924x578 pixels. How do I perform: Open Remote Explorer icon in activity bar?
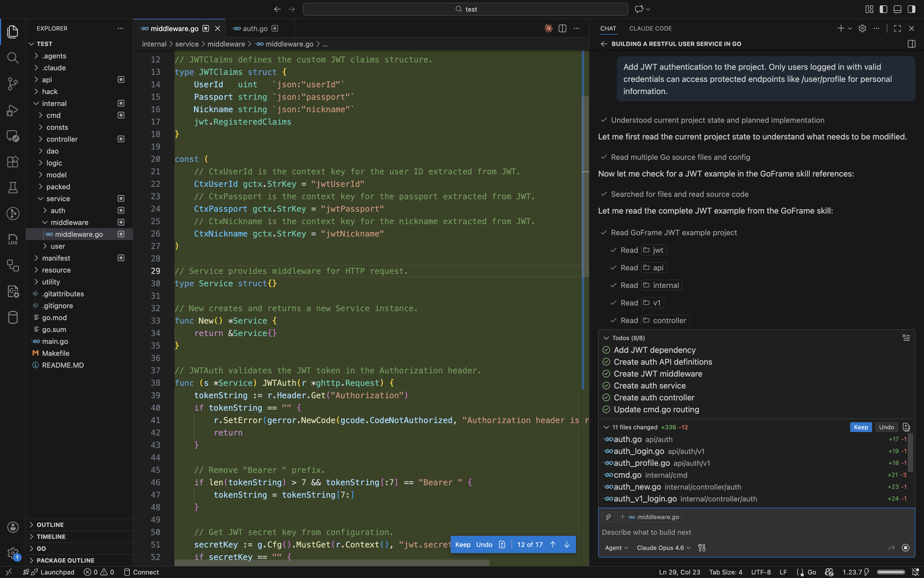pyautogui.click(x=13, y=136)
